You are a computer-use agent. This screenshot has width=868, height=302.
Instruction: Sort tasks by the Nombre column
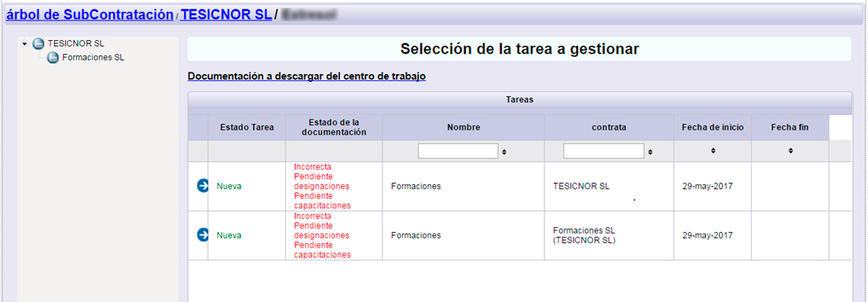(x=504, y=151)
